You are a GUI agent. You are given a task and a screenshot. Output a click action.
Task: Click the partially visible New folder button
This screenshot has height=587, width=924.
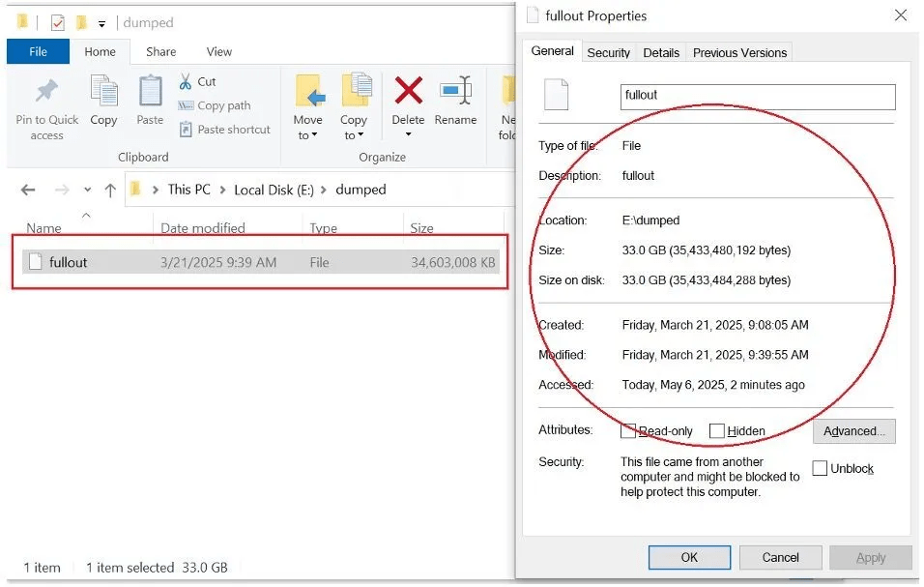[x=507, y=106]
